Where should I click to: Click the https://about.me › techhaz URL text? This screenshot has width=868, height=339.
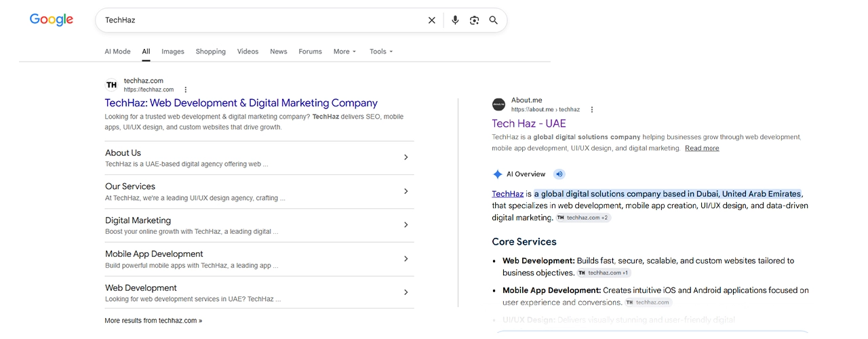pyautogui.click(x=545, y=109)
